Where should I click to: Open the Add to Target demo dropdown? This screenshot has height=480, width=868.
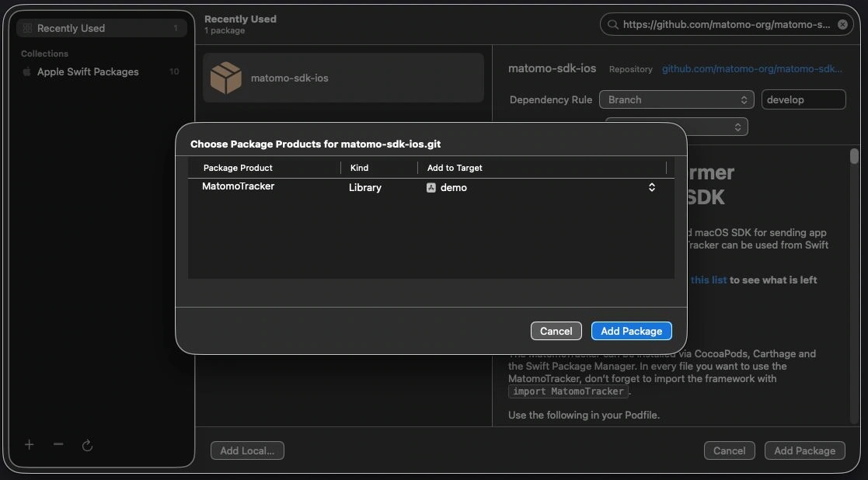(541, 187)
